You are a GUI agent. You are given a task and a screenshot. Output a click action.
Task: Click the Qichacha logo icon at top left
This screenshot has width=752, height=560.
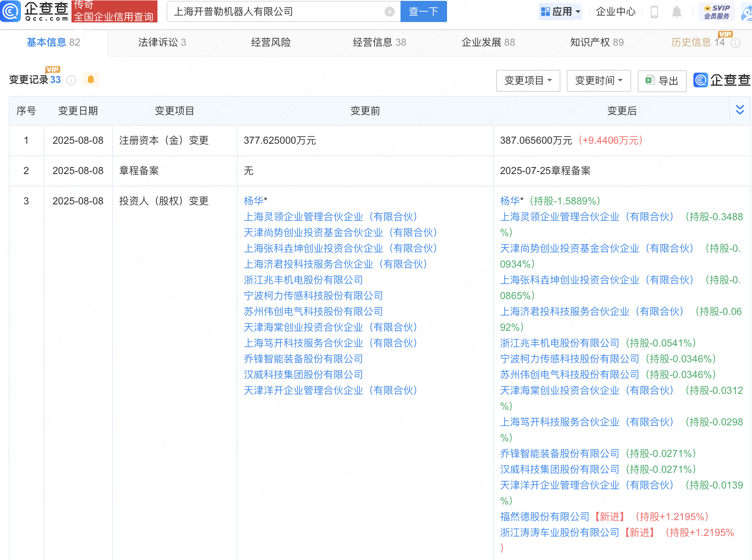tap(10, 11)
